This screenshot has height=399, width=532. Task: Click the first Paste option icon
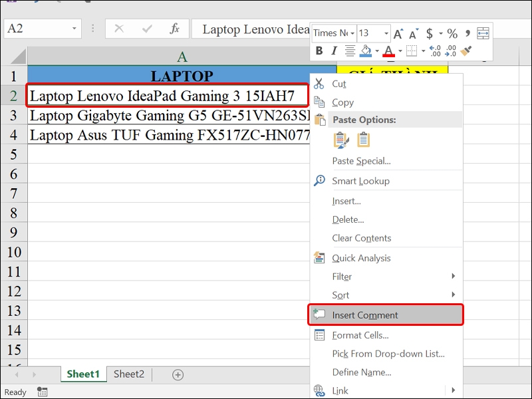341,140
